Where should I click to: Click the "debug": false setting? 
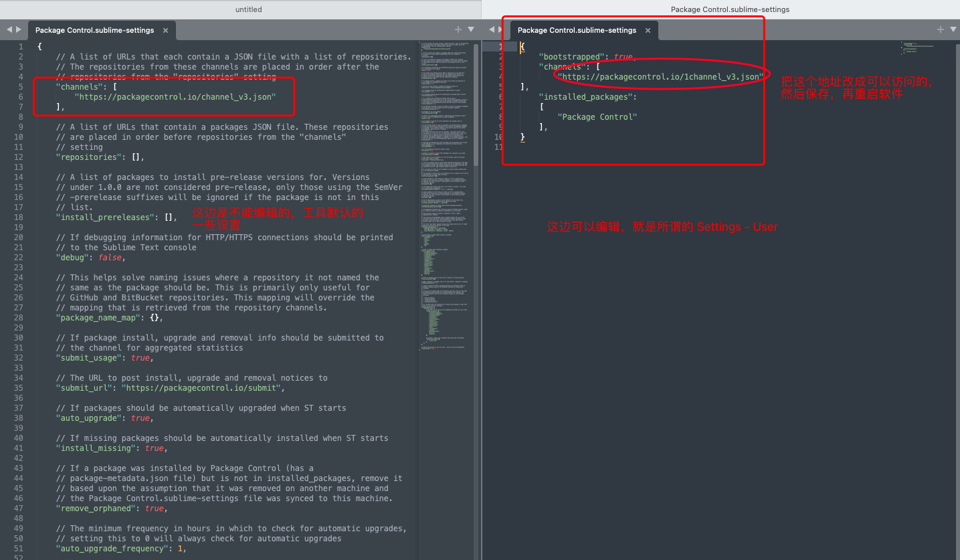point(90,258)
